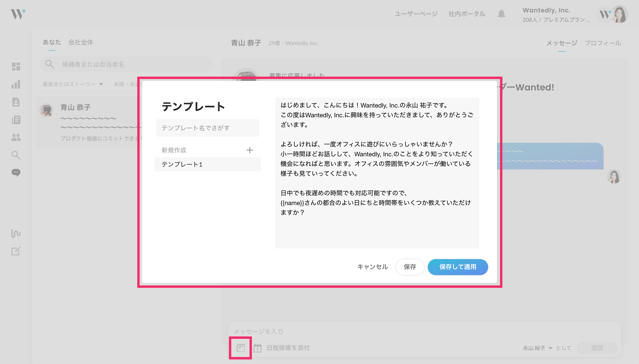Click the handwritten squiggle icon in the sidebar
Image resolution: width=639 pixels, height=364 pixels.
click(16, 233)
